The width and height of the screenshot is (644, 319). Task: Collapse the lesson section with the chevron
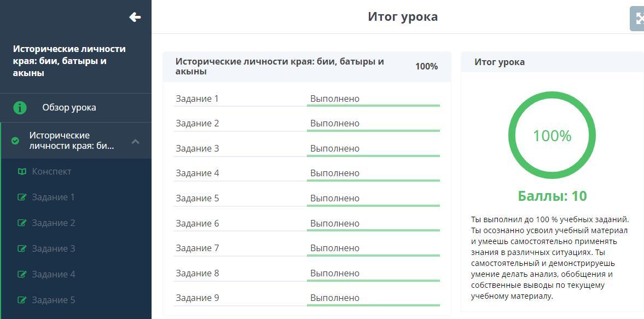[x=136, y=141]
